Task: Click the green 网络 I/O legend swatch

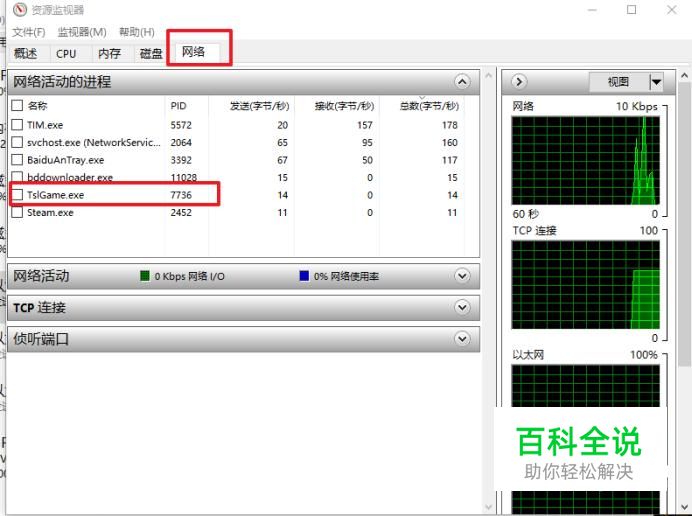Action: click(x=145, y=276)
